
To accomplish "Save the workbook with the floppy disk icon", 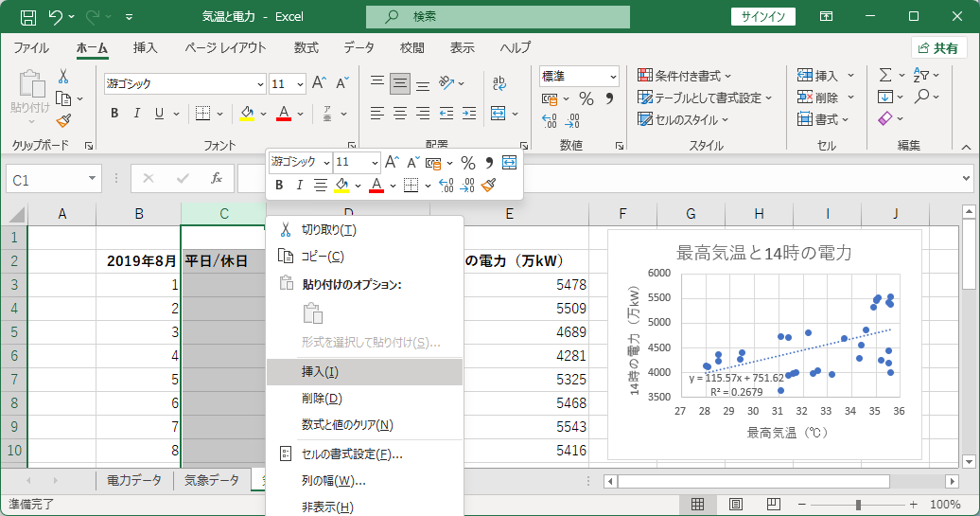I will pyautogui.click(x=28, y=17).
